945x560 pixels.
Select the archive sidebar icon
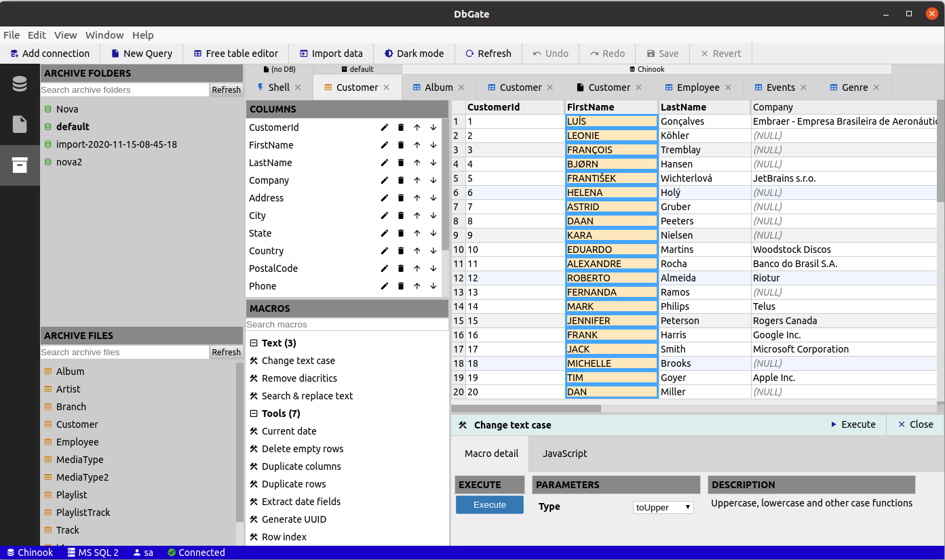(x=20, y=165)
